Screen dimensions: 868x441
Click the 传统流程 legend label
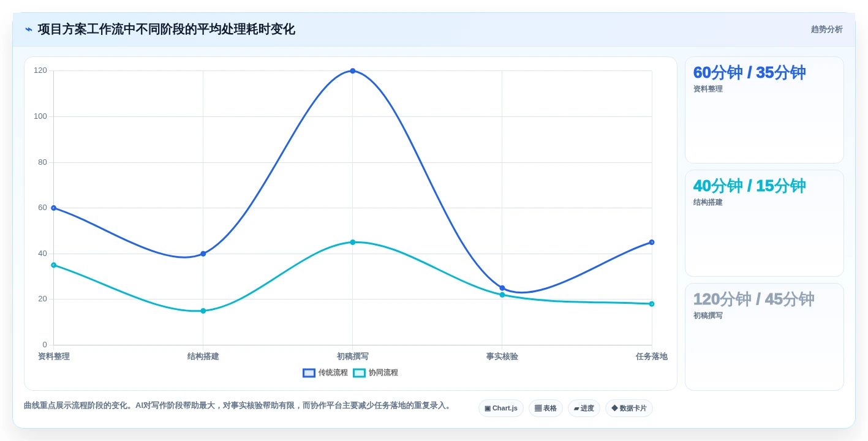click(x=333, y=373)
